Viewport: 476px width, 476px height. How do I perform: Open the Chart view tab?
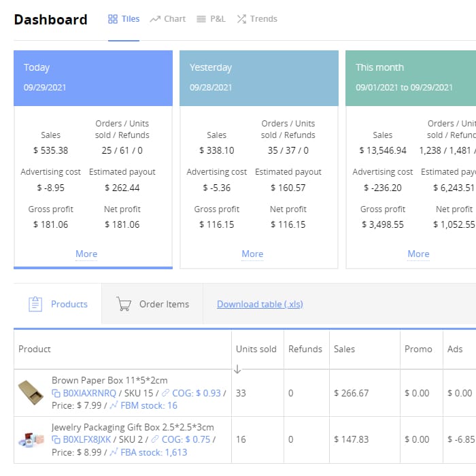(167, 19)
